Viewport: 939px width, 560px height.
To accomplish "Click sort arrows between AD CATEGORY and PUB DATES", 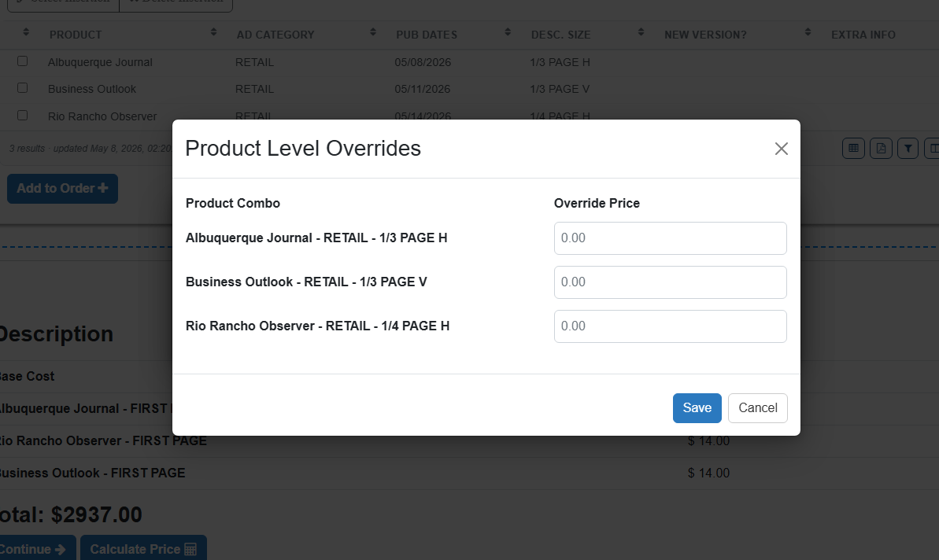I will click(373, 32).
